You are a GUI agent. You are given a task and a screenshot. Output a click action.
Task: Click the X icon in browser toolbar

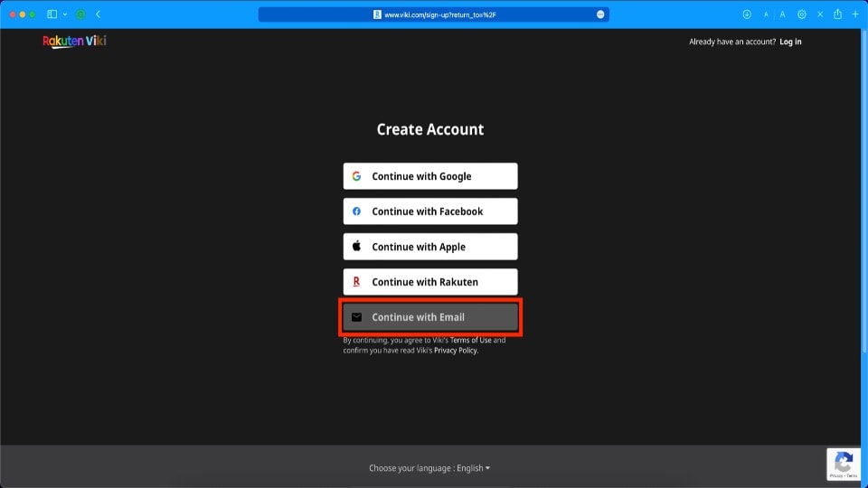click(820, 14)
